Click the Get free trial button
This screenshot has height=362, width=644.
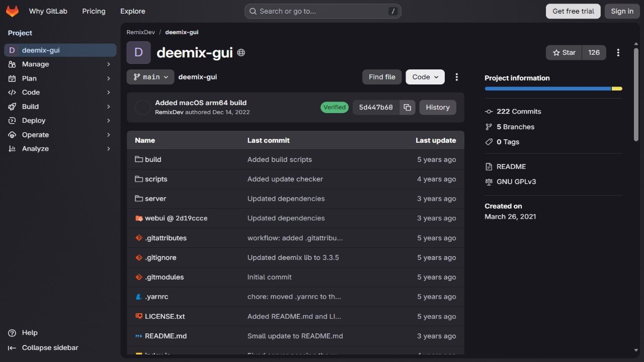pos(573,11)
